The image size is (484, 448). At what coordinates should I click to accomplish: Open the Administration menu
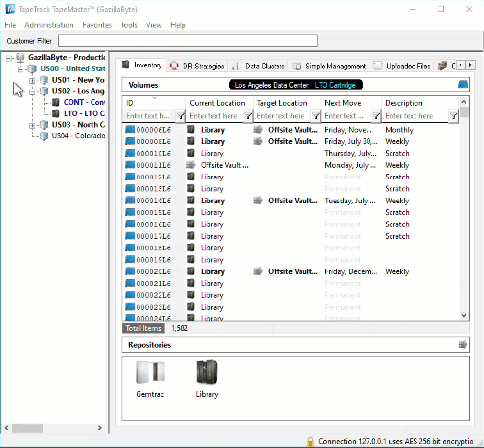[x=49, y=25]
